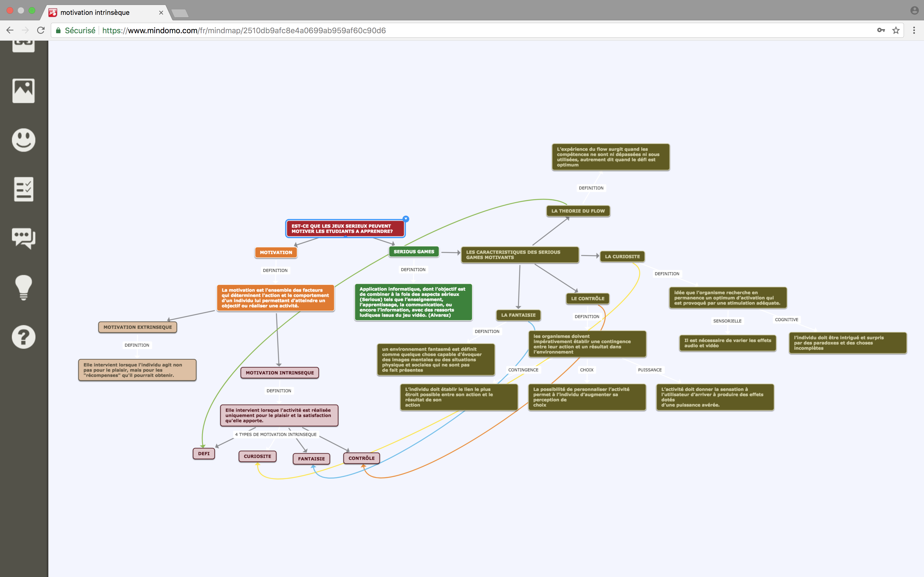Select the LA THEORIE DU FLOW node

pos(578,211)
